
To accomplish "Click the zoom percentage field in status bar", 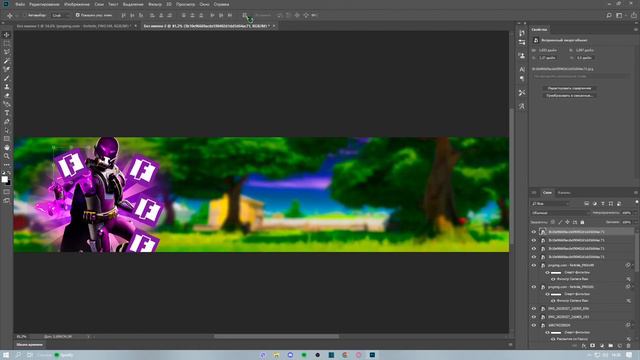I will 22,337.
